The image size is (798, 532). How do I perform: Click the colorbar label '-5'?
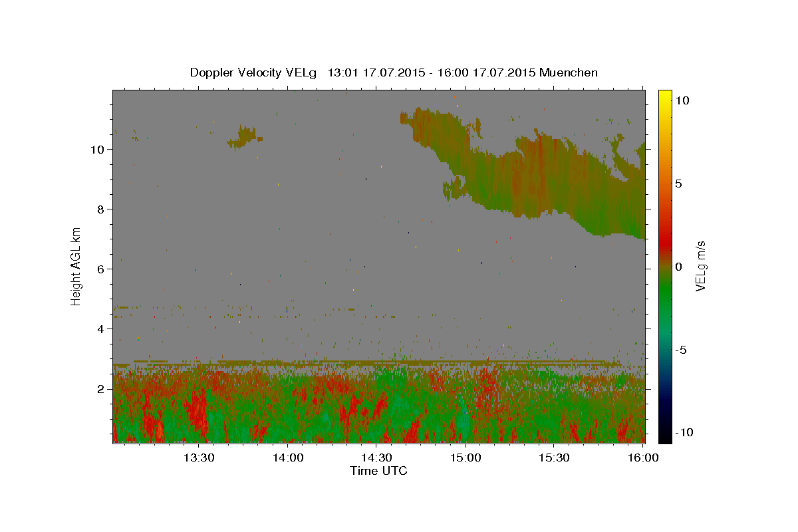pos(681,350)
